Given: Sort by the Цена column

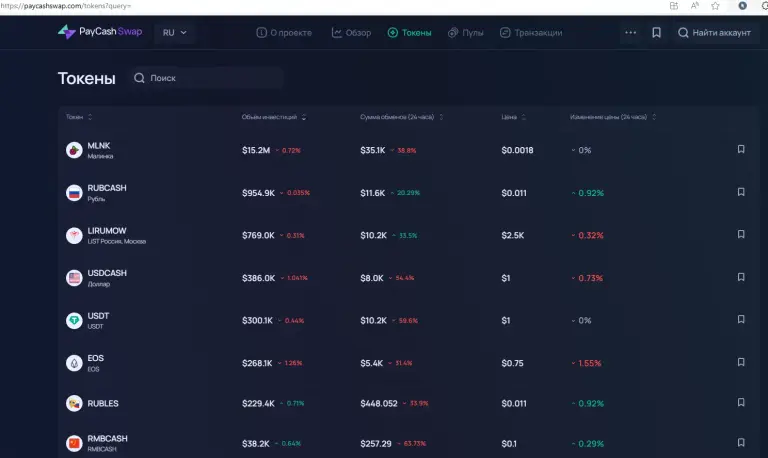Looking at the screenshot, I should tap(513, 117).
